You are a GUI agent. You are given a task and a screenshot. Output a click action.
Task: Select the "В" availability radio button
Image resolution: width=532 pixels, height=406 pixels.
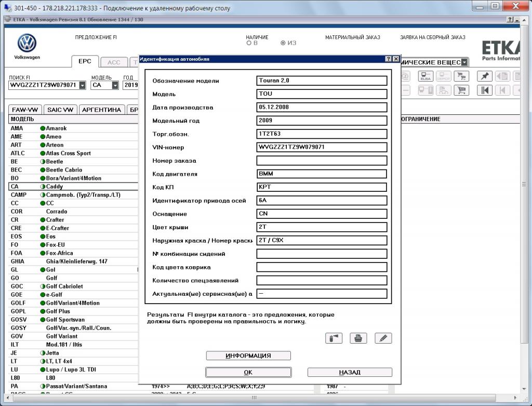(x=249, y=43)
